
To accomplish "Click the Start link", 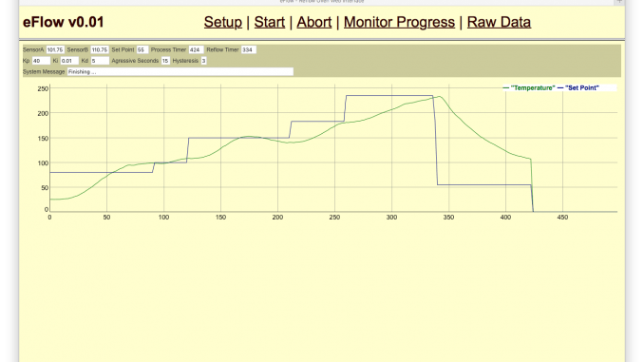I will pos(270,22).
